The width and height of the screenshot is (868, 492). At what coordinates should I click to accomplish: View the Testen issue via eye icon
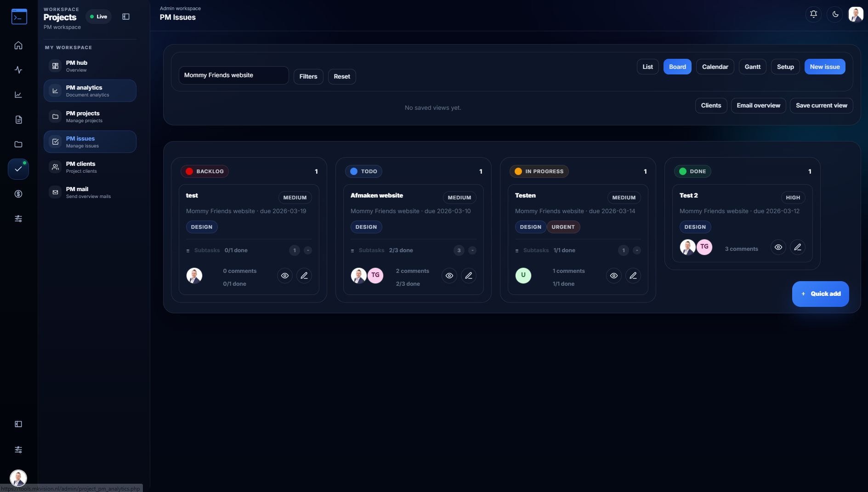[x=613, y=276]
